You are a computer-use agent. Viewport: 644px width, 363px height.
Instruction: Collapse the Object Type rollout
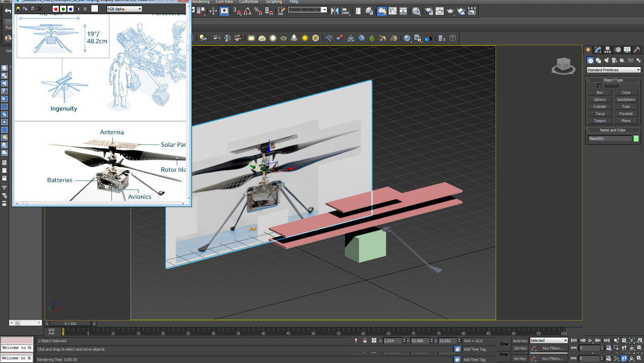(x=614, y=80)
